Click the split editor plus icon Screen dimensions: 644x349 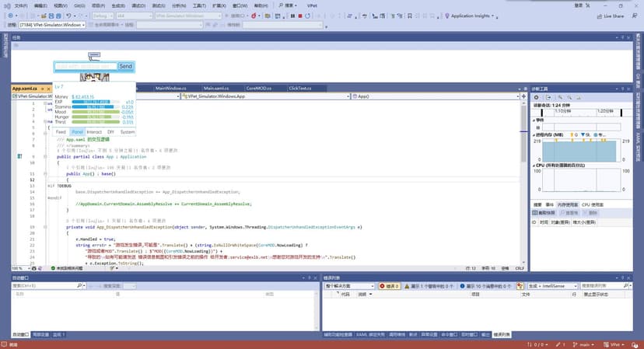(523, 96)
